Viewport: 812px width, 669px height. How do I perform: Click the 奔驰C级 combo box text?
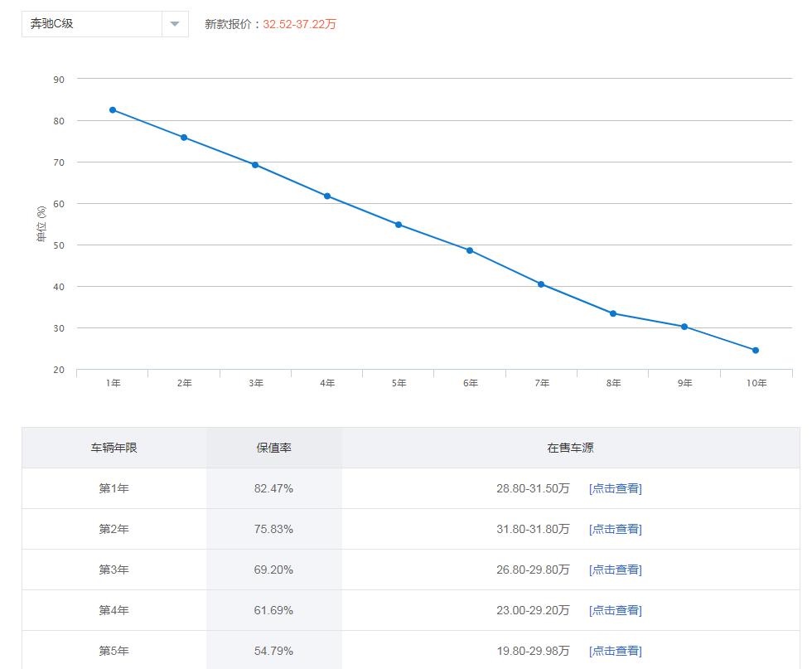91,24
